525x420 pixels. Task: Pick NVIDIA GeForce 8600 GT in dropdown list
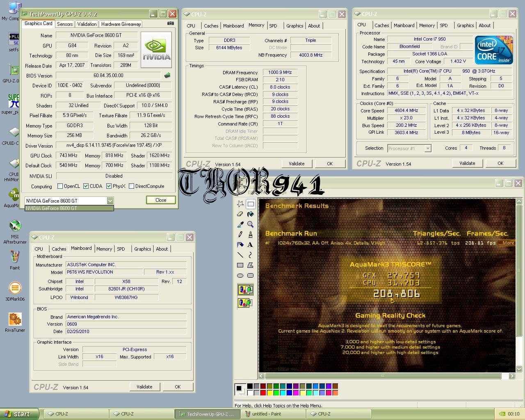[x=69, y=208]
